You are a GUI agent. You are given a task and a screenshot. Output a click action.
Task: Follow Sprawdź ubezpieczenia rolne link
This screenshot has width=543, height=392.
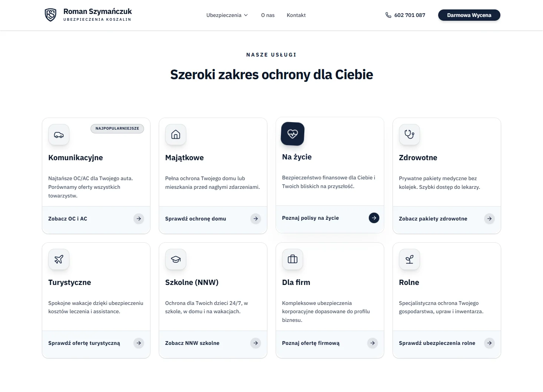[x=437, y=343]
